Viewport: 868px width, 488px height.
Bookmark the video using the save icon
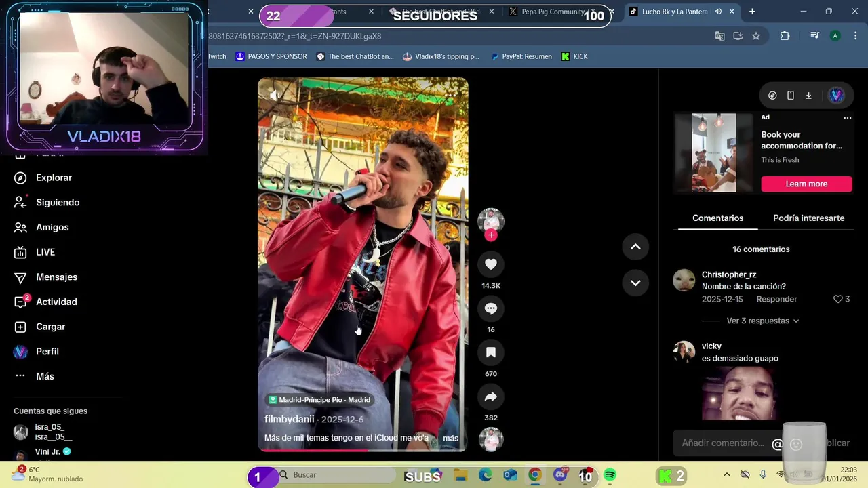coord(491,352)
